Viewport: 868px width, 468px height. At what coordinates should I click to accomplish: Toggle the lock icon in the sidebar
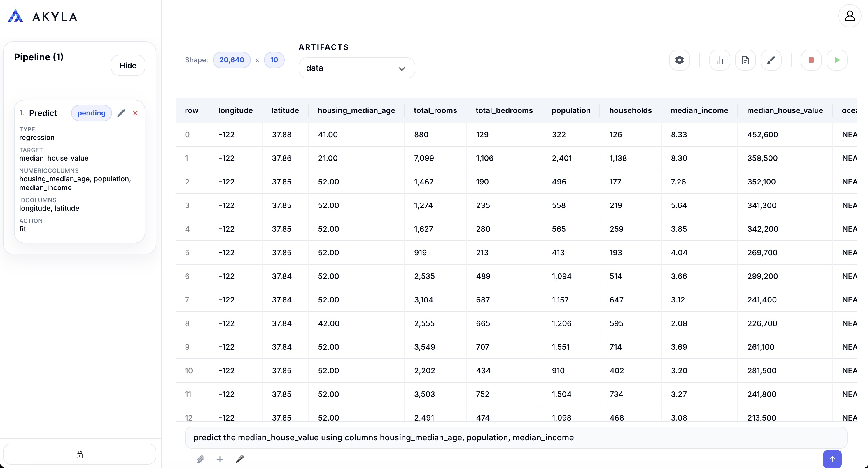(x=80, y=454)
